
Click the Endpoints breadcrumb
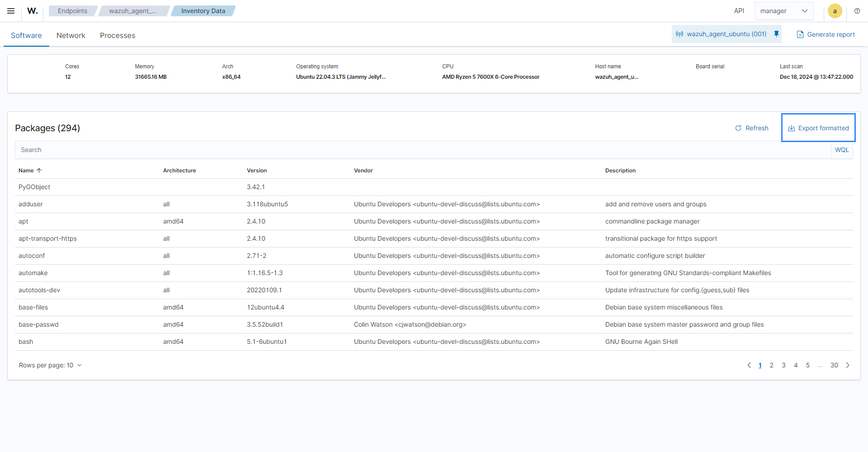click(x=72, y=11)
